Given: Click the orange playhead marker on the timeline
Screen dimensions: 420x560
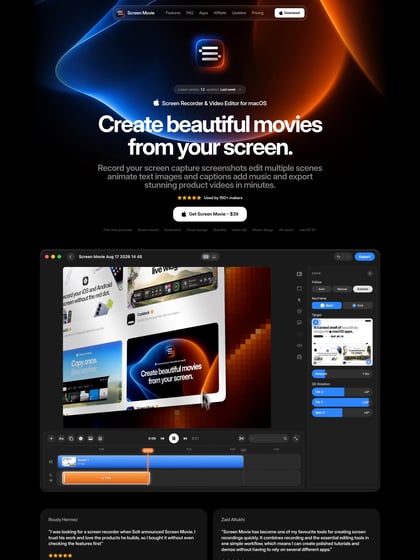Looking at the screenshot, I should (x=148, y=451).
